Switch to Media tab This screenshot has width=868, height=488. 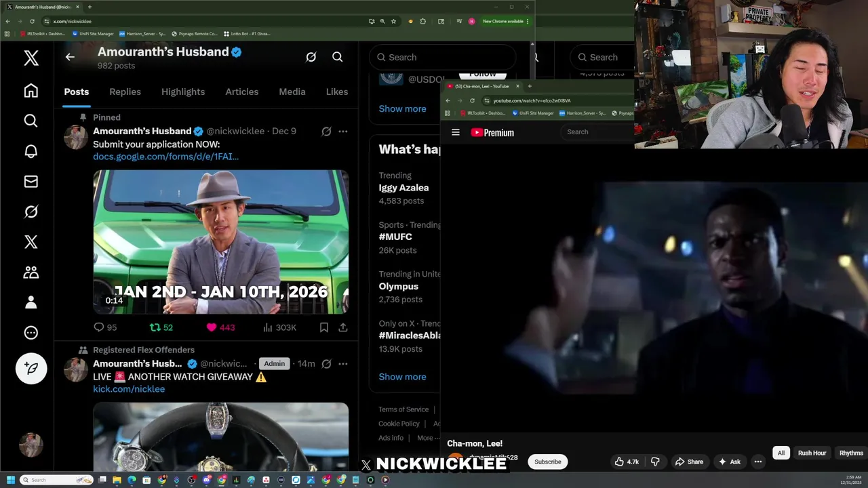tap(292, 91)
